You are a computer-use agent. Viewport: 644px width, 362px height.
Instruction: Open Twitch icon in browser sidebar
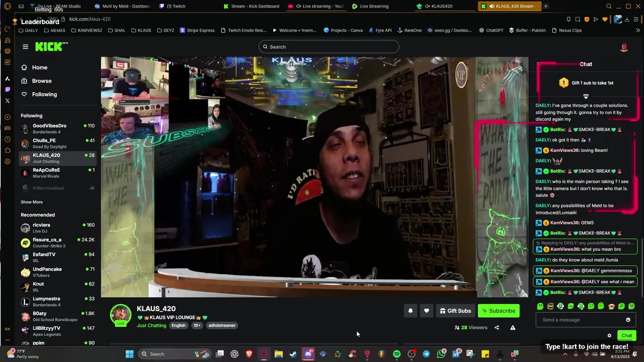[x=8, y=89]
